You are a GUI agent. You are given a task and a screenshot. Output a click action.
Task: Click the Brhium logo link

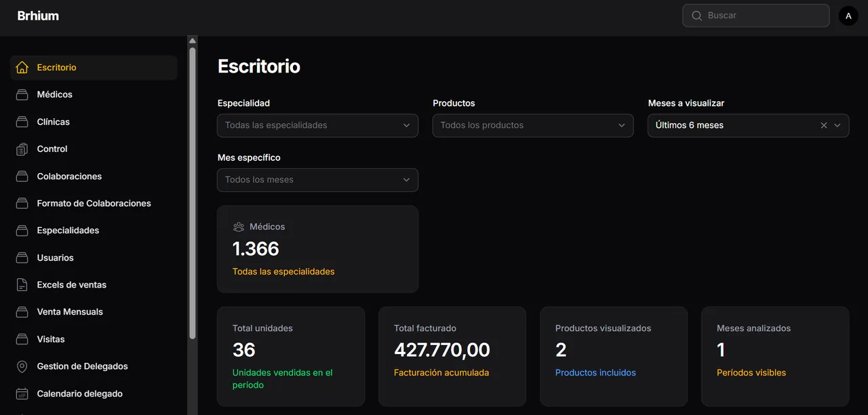click(x=38, y=16)
